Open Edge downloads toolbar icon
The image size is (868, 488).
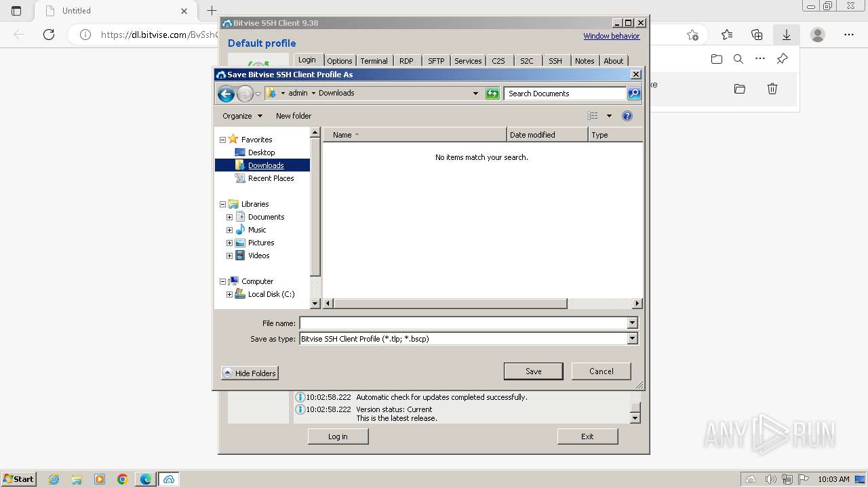coord(787,35)
